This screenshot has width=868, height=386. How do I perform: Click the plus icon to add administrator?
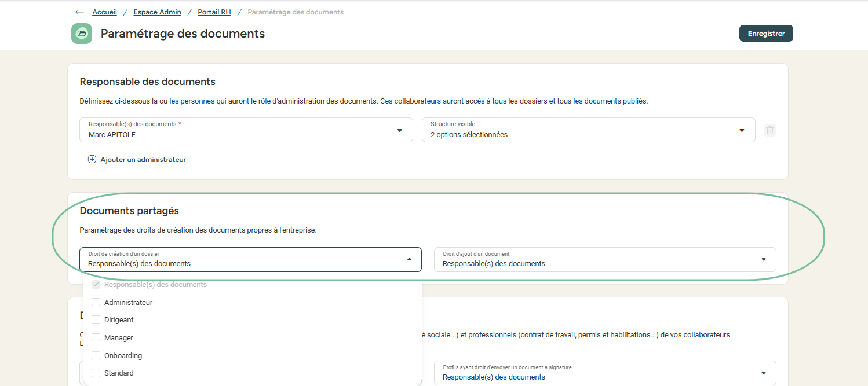pos(92,160)
